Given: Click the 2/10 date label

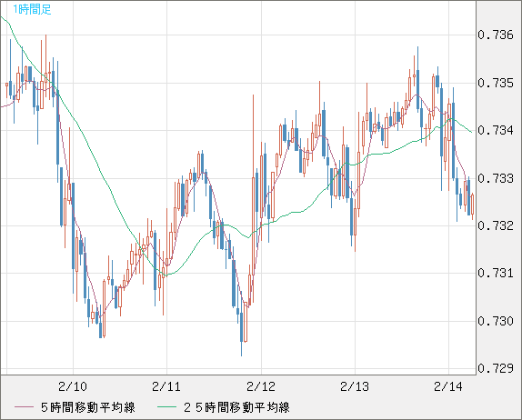Looking at the screenshot, I should pos(73,386).
